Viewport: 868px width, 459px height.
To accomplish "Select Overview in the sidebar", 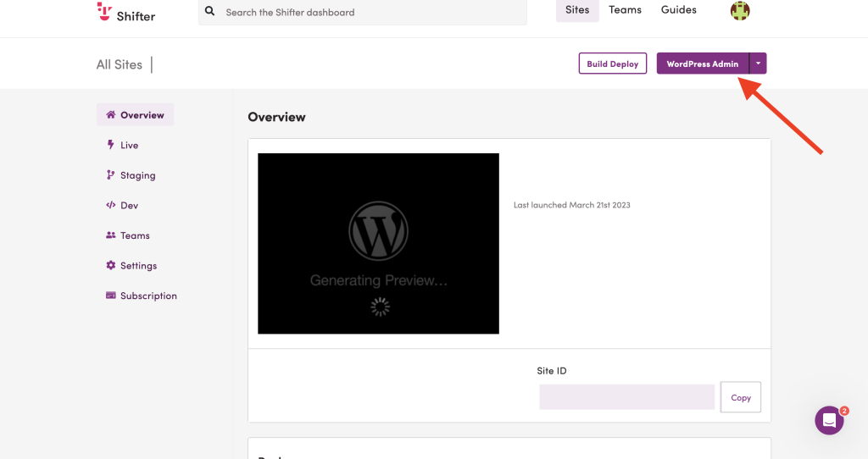I will pyautogui.click(x=135, y=114).
